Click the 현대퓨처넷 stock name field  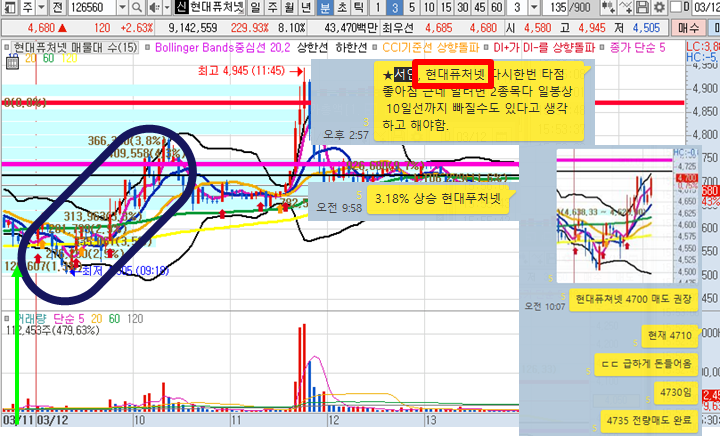click(217, 7)
